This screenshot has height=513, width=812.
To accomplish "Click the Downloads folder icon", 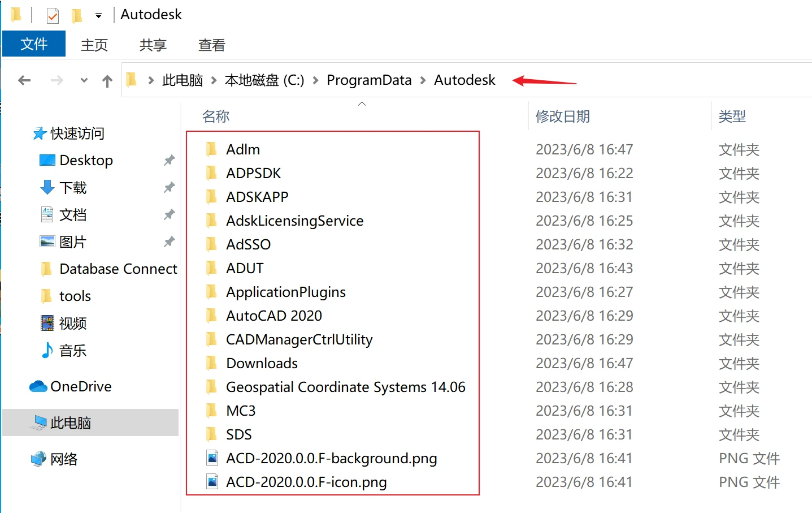I will 212,363.
